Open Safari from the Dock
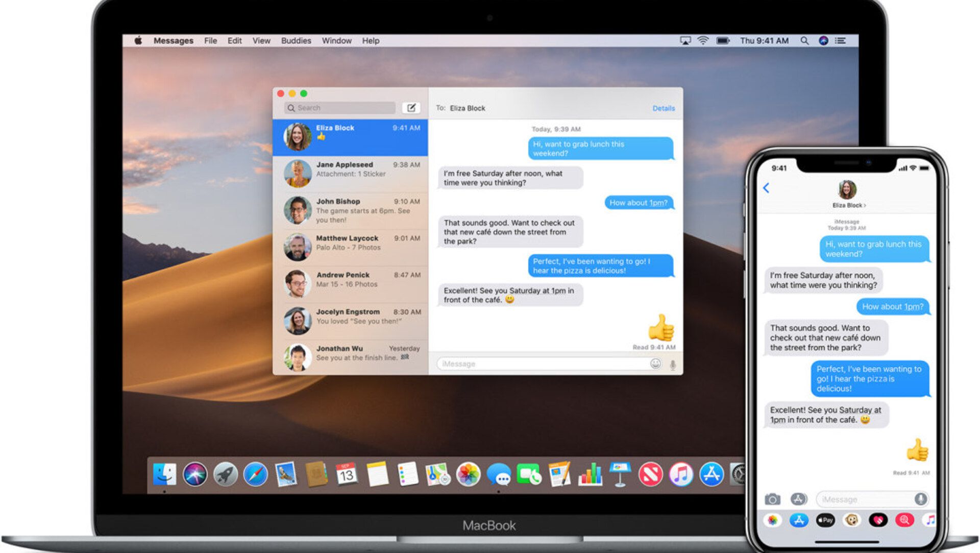This screenshot has height=553, width=980. [x=256, y=474]
